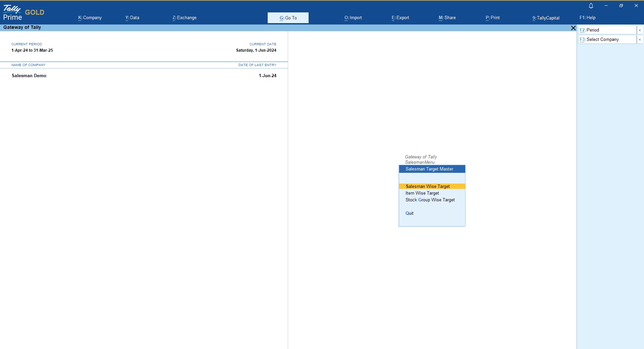Choose Stock Group Wise Target

click(x=430, y=200)
